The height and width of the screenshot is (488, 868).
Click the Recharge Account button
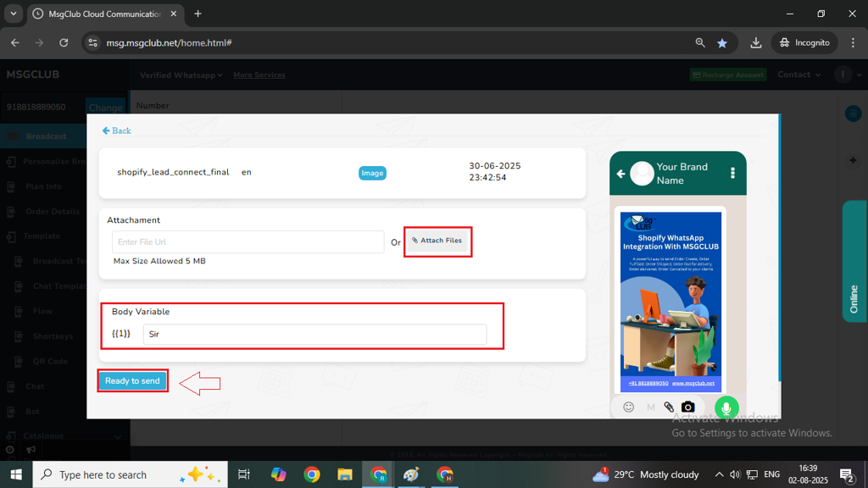pyautogui.click(x=728, y=75)
